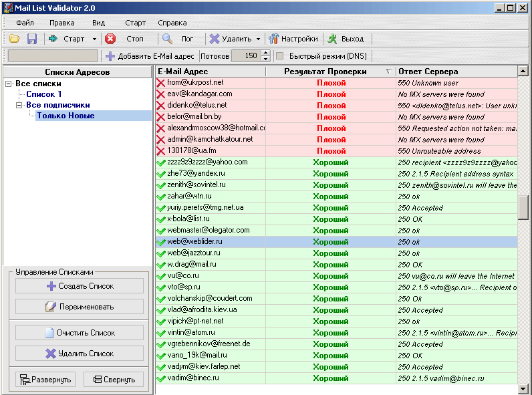Screen dimensions: 532x395
Task: Click green check icon for zenith@sovintel.ru
Action: coord(161,185)
